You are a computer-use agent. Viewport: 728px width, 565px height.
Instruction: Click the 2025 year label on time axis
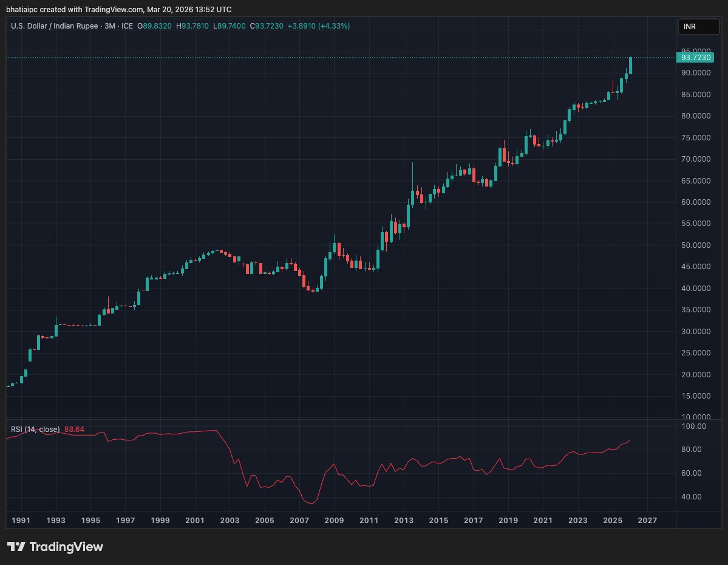[613, 521]
